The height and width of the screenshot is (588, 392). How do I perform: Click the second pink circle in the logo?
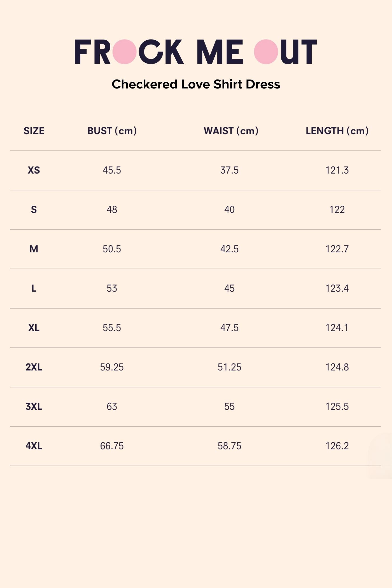pos(266,52)
